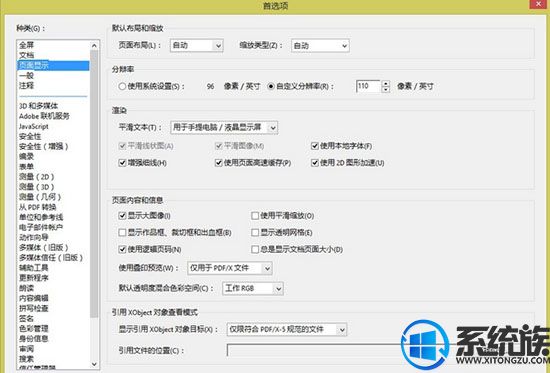
Task: Toggle 使用本地字体 checkbox
Action: coord(315,146)
